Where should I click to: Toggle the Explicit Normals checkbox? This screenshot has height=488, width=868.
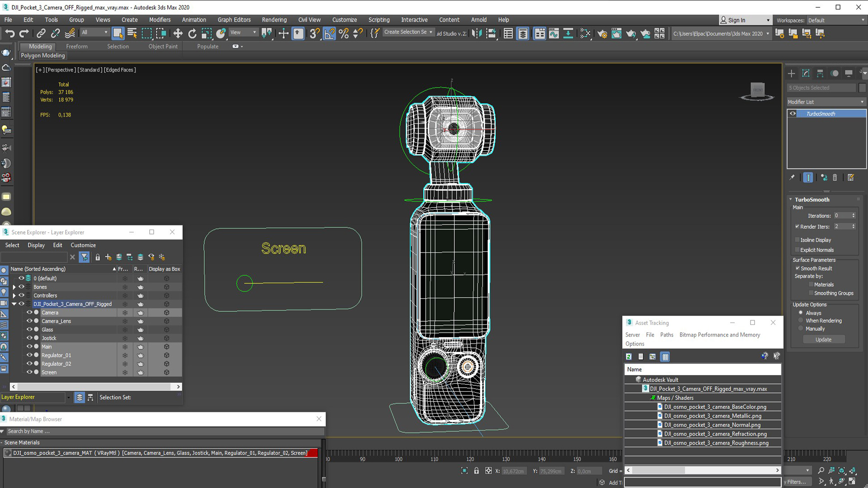tap(797, 250)
